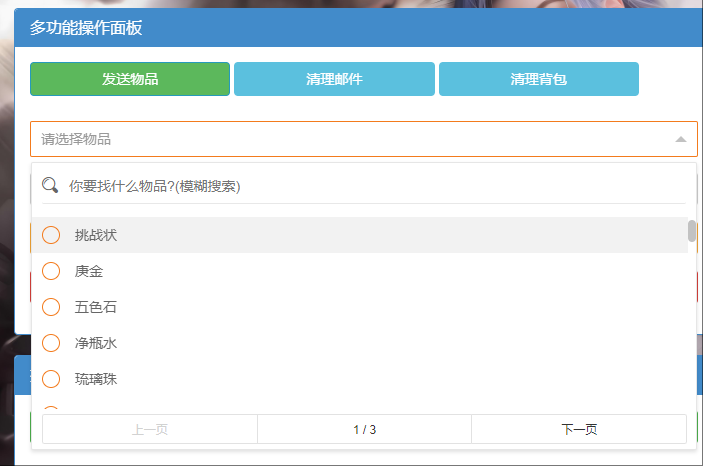The width and height of the screenshot is (703, 466).
Task: Click the 琉璃珠 item label
Action: 95,379
